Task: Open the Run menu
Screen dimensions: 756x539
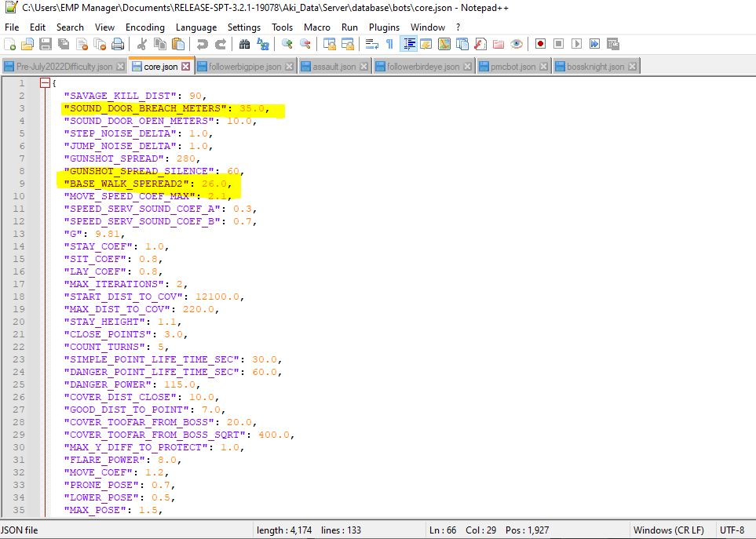Action: (x=349, y=27)
